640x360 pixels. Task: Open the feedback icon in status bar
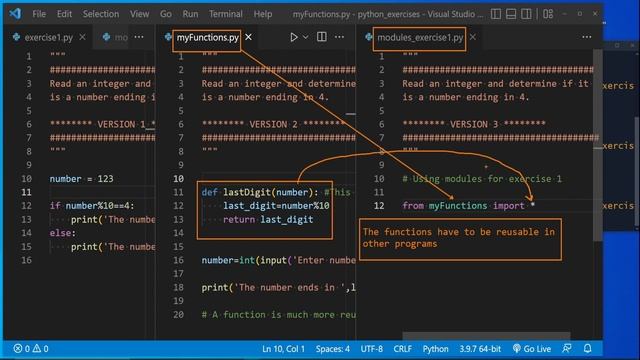tap(567, 349)
